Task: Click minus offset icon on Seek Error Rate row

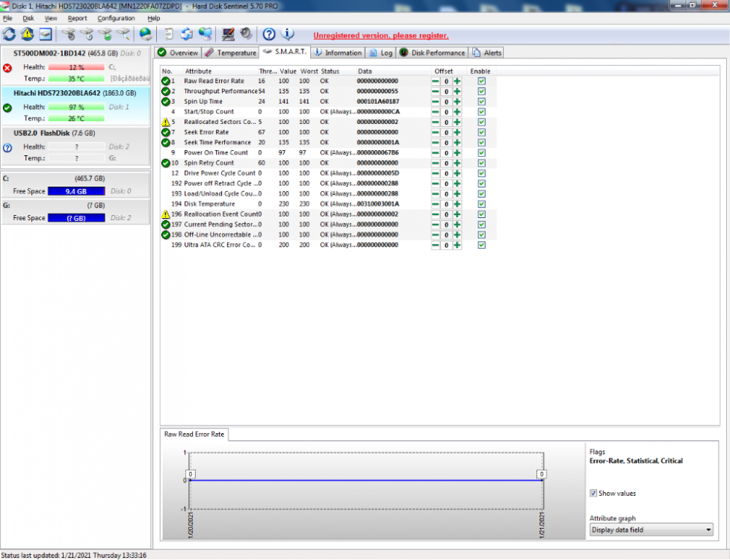Action: (x=436, y=132)
